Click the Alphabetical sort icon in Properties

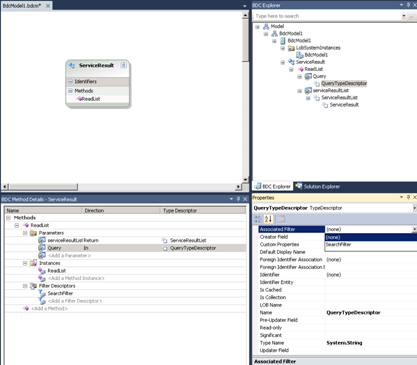click(269, 219)
